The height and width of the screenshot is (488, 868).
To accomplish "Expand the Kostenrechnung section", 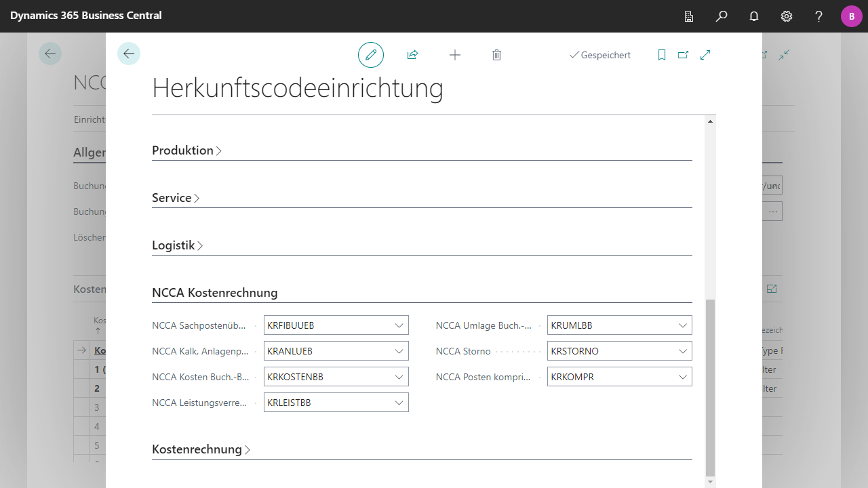I will tap(201, 449).
